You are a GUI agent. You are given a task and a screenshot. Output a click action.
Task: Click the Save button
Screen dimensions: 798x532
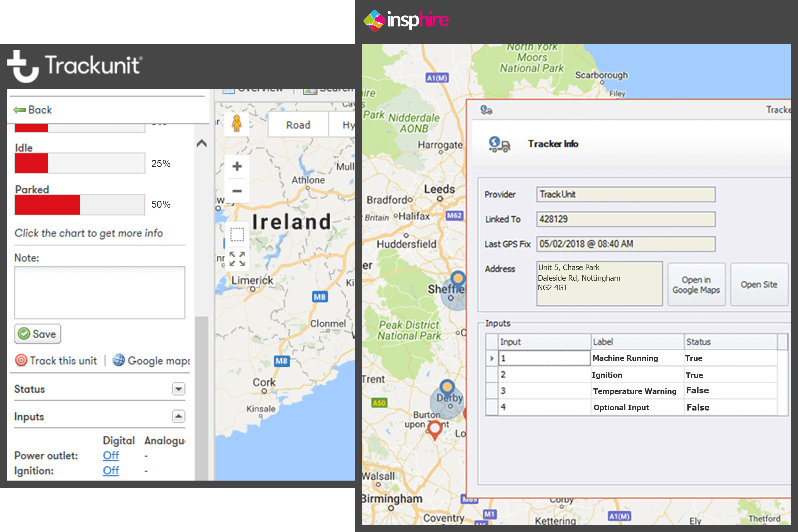37,334
